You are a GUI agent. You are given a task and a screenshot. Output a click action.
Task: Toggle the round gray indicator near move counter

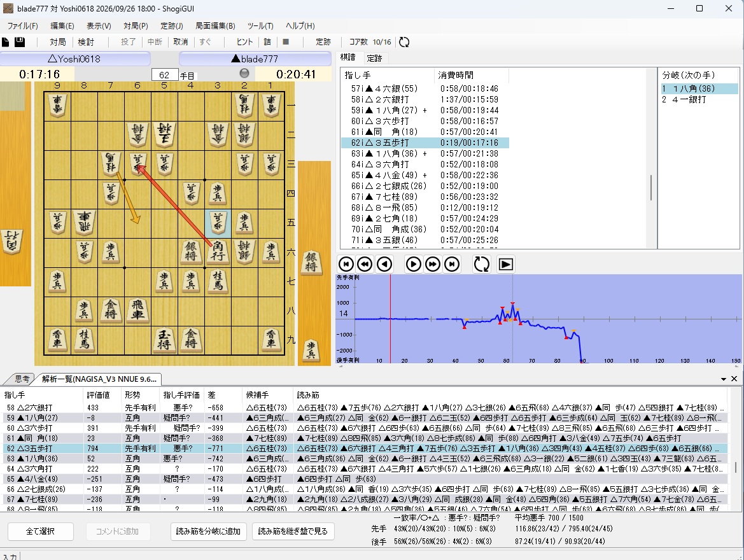coord(244,73)
